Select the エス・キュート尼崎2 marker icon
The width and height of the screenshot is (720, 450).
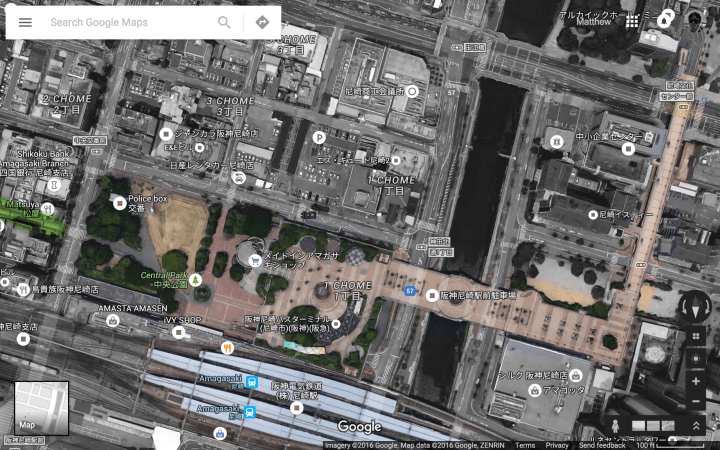pos(396,160)
